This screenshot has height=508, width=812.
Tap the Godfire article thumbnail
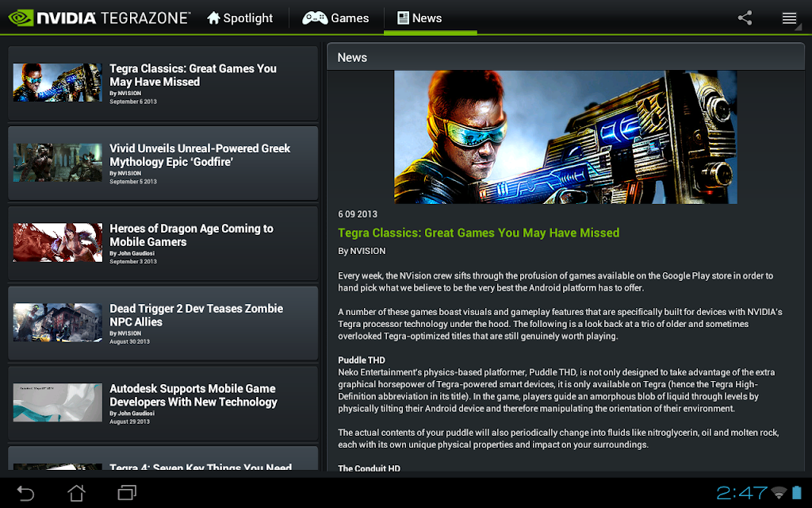57,163
